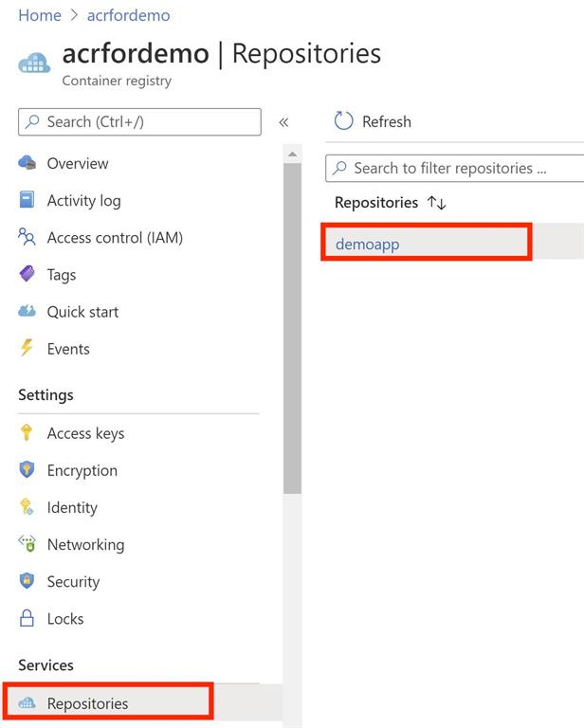Click the acrfordemo | Repositories page title

click(x=222, y=53)
